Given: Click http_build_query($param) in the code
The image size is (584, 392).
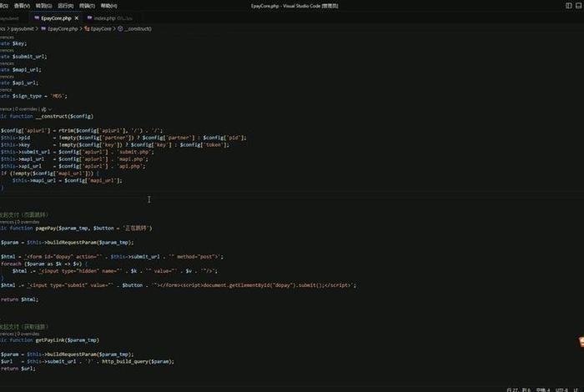Looking at the screenshot, I should coord(137,361).
